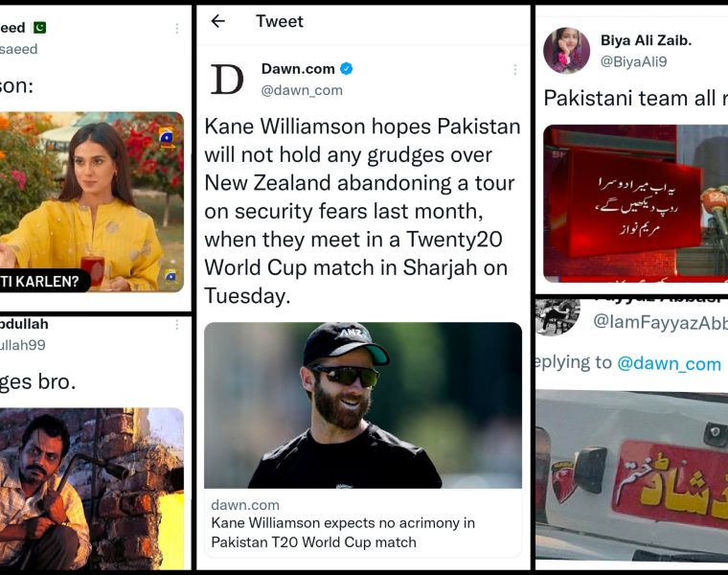
Task: Open the @dawn_com handle under Dawn.com
Action: 302,90
